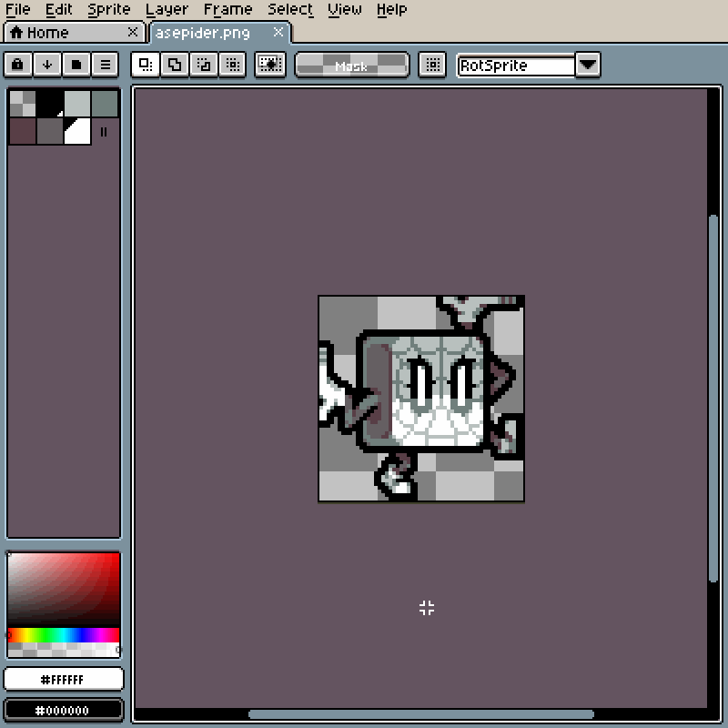Open the RotSprite algorithm dropdown

(514, 65)
